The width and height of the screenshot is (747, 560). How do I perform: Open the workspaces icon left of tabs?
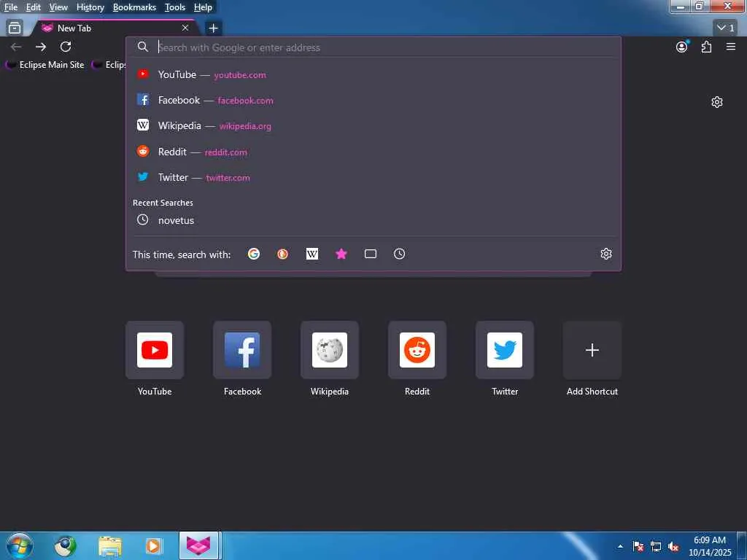(15, 28)
